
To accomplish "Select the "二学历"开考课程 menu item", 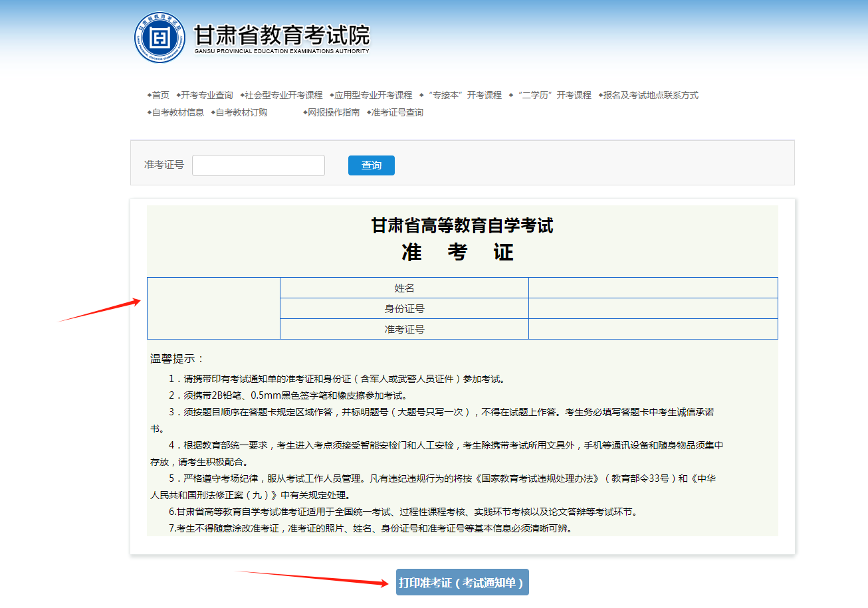I will coord(554,95).
